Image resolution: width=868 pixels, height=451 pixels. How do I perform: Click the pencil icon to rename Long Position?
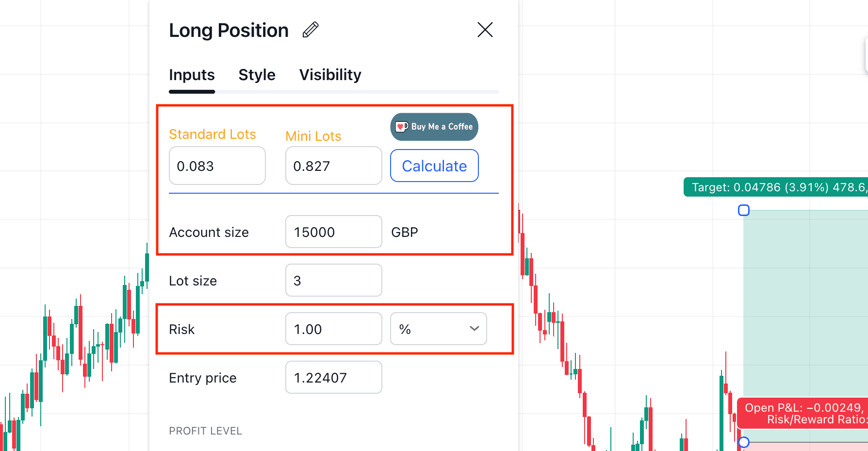(311, 30)
